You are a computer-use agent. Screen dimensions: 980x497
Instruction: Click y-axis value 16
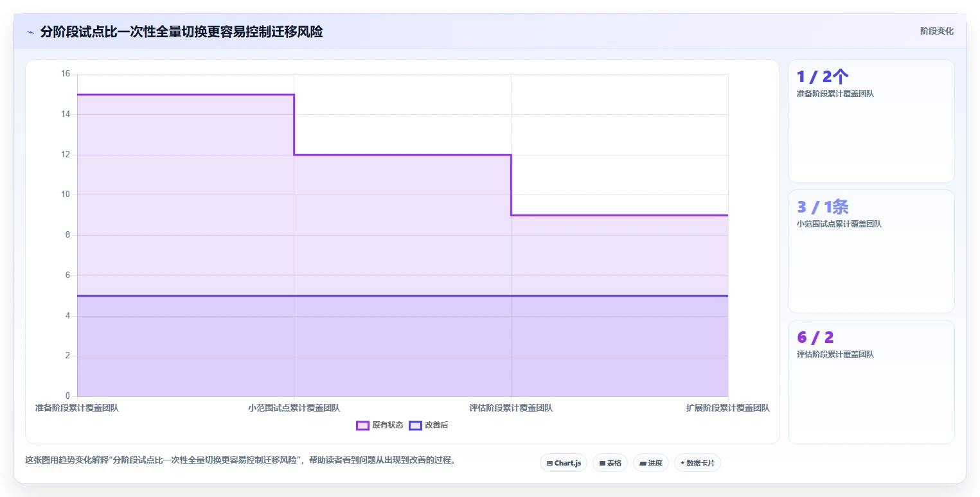point(66,74)
